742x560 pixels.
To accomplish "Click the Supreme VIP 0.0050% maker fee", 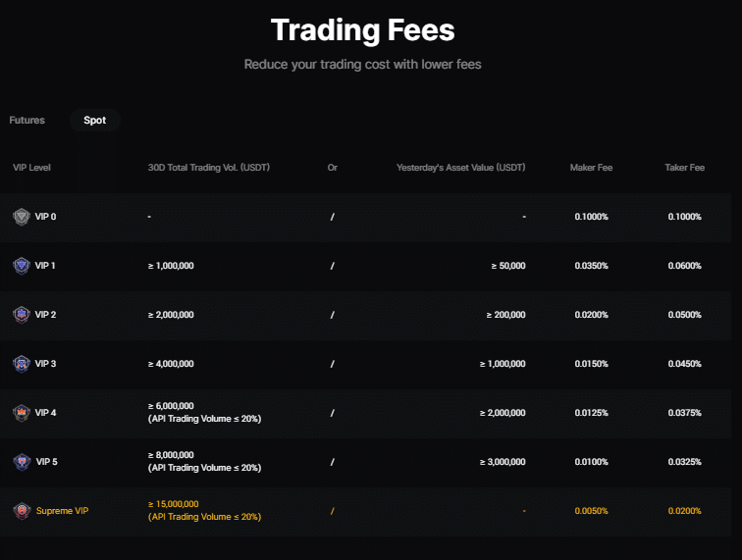I will (x=591, y=511).
